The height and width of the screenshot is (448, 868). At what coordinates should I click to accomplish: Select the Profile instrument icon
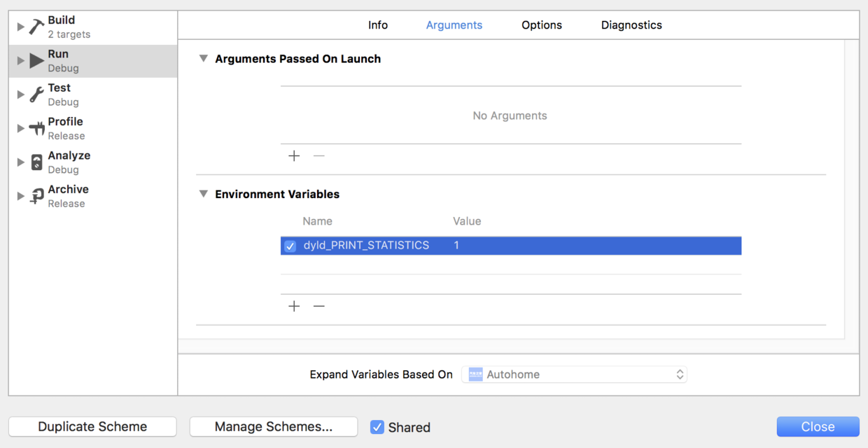pos(36,129)
